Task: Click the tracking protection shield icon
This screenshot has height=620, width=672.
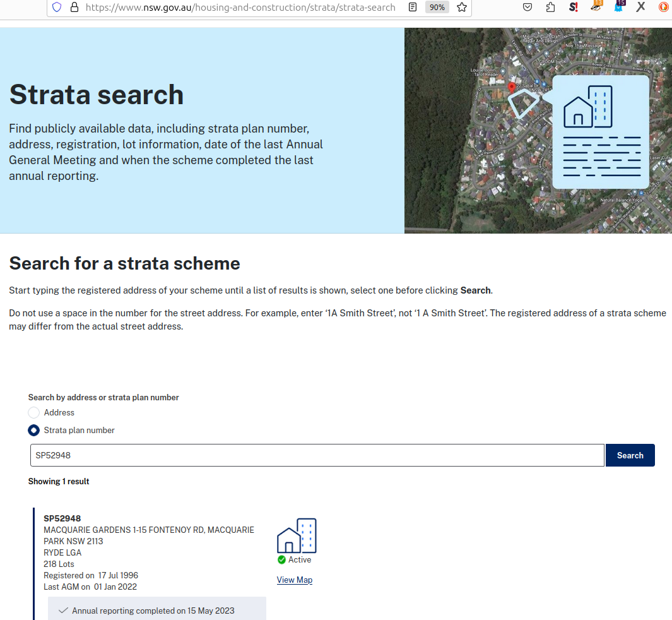Action: click(x=57, y=8)
